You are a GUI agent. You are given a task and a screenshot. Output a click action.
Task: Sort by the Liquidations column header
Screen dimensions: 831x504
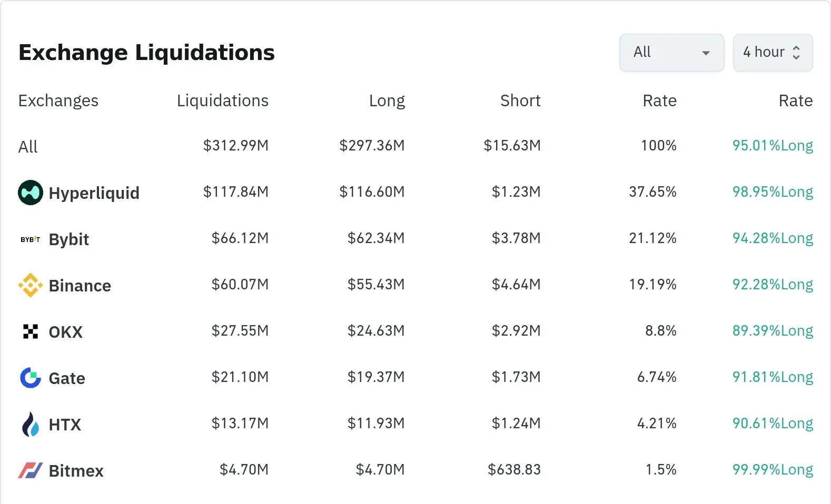(222, 100)
